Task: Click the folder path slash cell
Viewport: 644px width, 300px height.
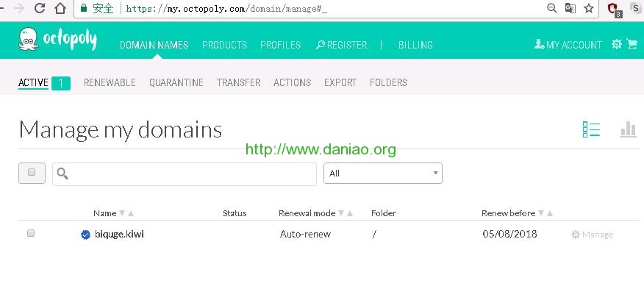Action: coord(374,235)
